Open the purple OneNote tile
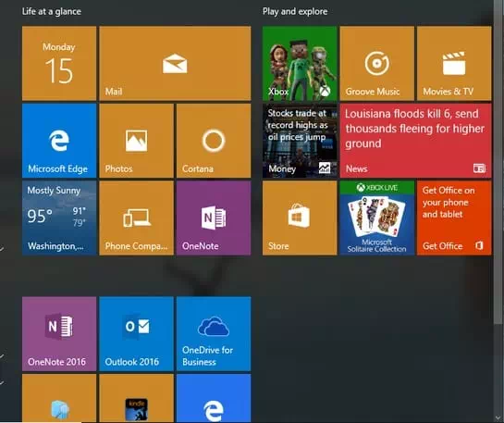 (214, 218)
